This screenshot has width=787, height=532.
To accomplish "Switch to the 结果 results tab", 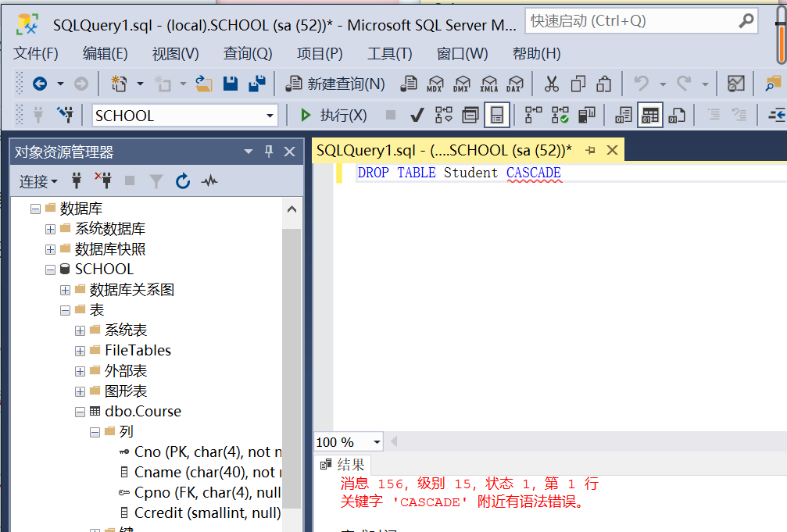I will (x=343, y=465).
